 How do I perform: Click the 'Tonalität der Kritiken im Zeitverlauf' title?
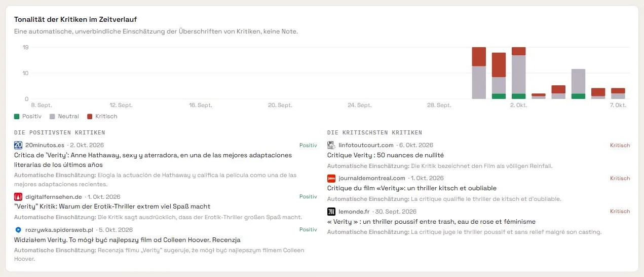tap(75, 19)
